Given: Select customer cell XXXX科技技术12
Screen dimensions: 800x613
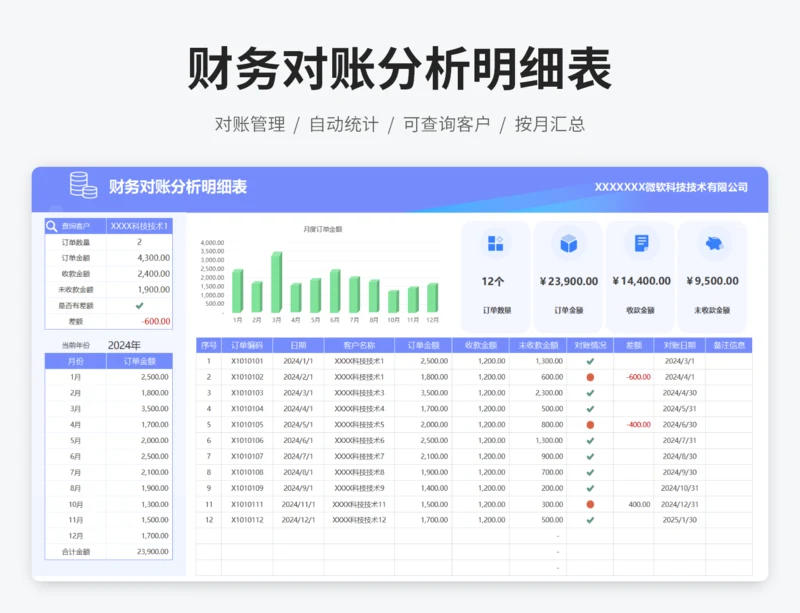Looking at the screenshot, I should coord(359,520).
